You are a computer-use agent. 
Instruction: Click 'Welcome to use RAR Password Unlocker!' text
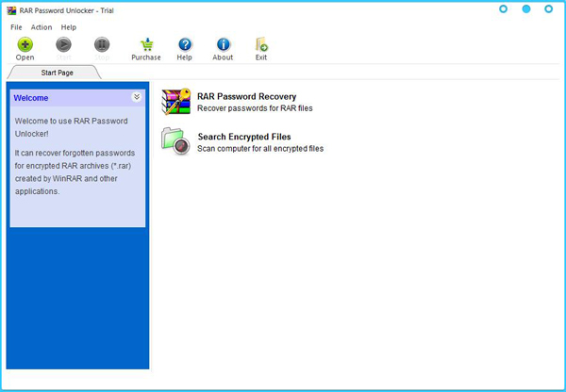pos(71,127)
